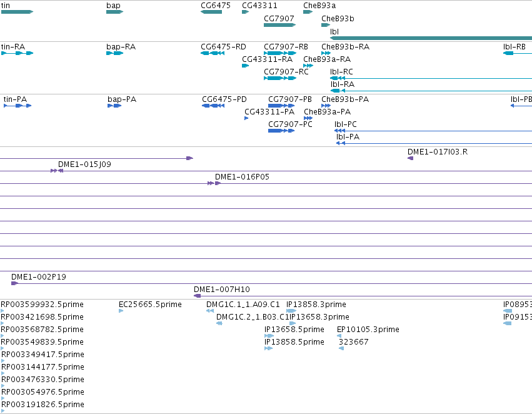
Task: Select the CG7907-RB transcript label
Action: pos(286,47)
